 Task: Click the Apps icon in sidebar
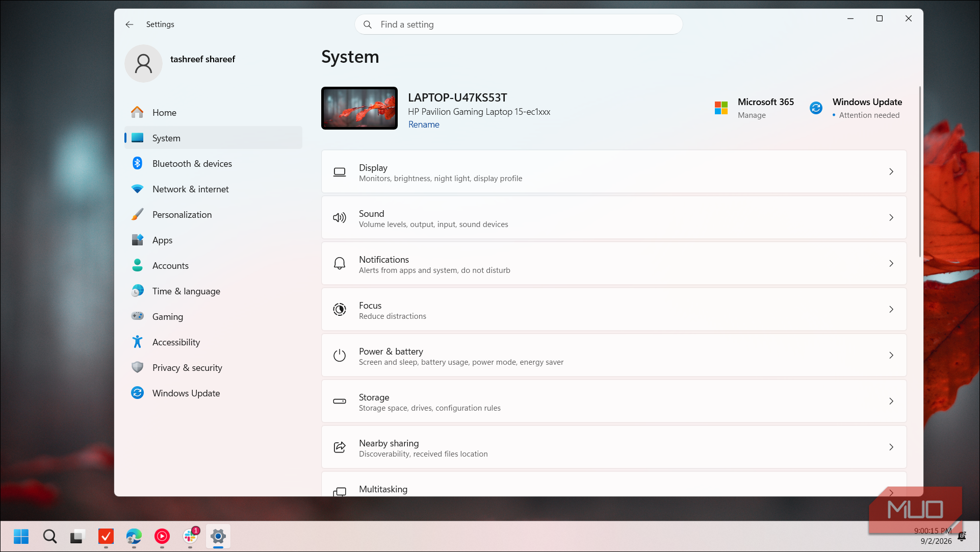(x=137, y=240)
